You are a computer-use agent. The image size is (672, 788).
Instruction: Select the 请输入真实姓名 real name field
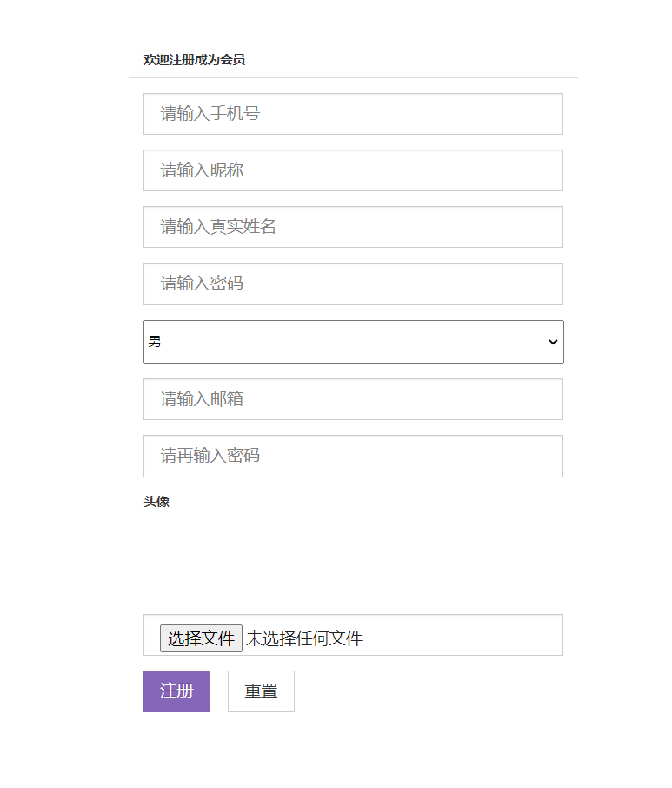click(352, 227)
